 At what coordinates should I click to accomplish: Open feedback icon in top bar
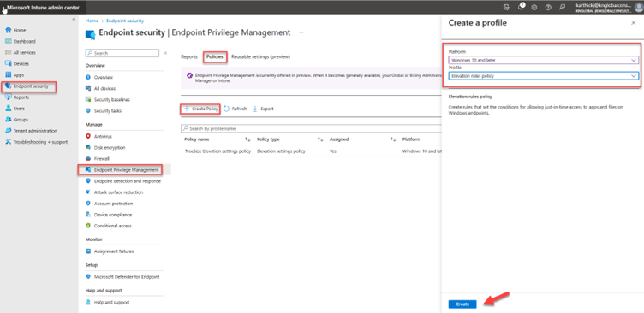tap(563, 8)
